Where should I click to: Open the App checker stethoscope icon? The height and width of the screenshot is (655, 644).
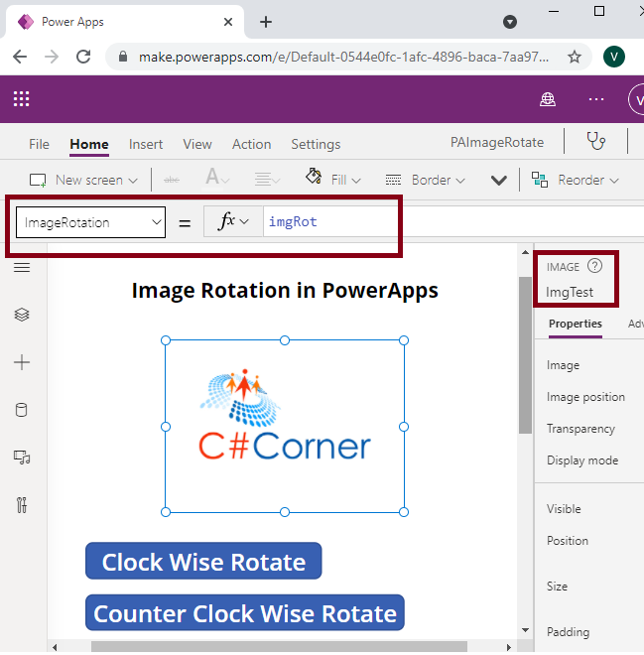(x=596, y=141)
